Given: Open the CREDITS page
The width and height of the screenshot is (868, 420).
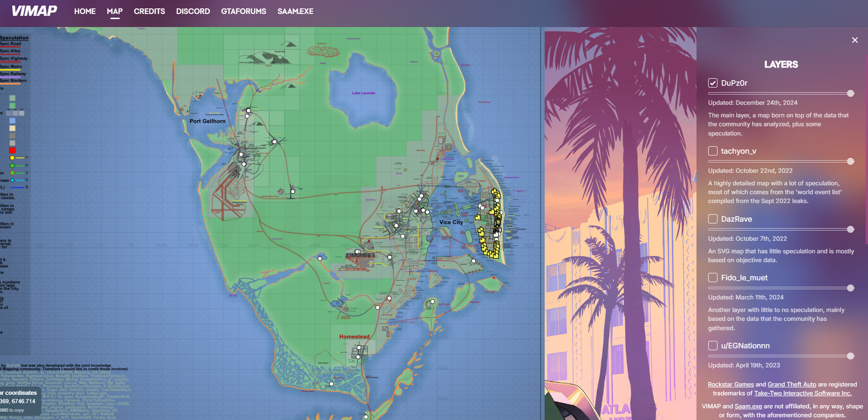Looking at the screenshot, I should click(149, 11).
